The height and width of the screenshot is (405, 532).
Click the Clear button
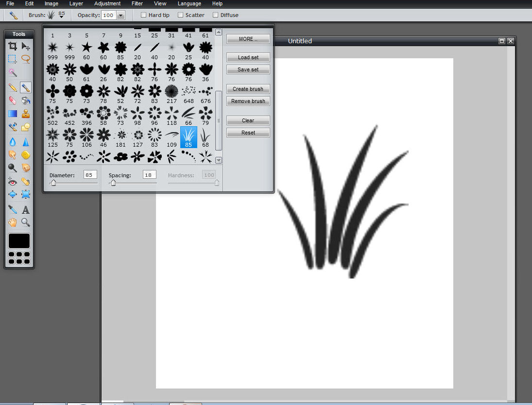[248, 120]
